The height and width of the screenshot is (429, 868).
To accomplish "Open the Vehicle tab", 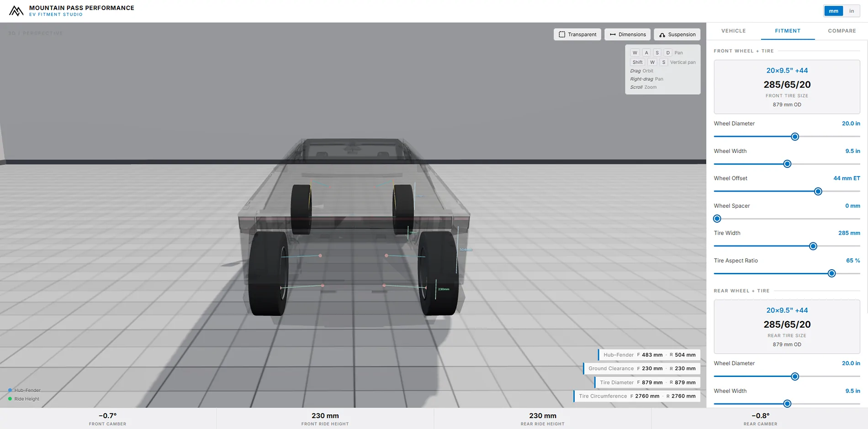I will (x=733, y=31).
